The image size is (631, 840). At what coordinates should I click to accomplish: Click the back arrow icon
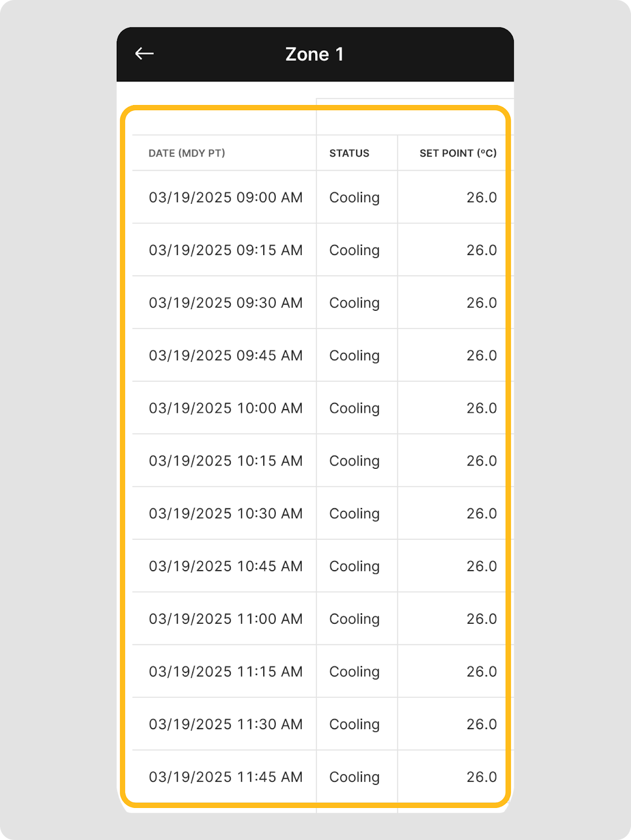tap(144, 54)
